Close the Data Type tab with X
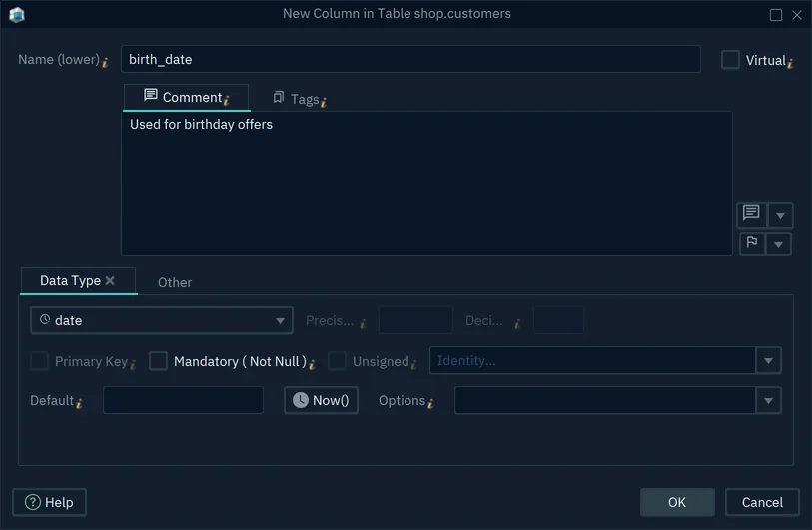The image size is (812, 530). pos(110,280)
